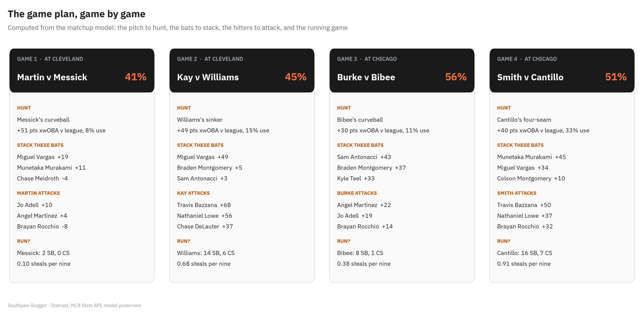The height and width of the screenshot is (313, 644).
Task: Click the Burke Attacks section label
Action: [357, 193]
